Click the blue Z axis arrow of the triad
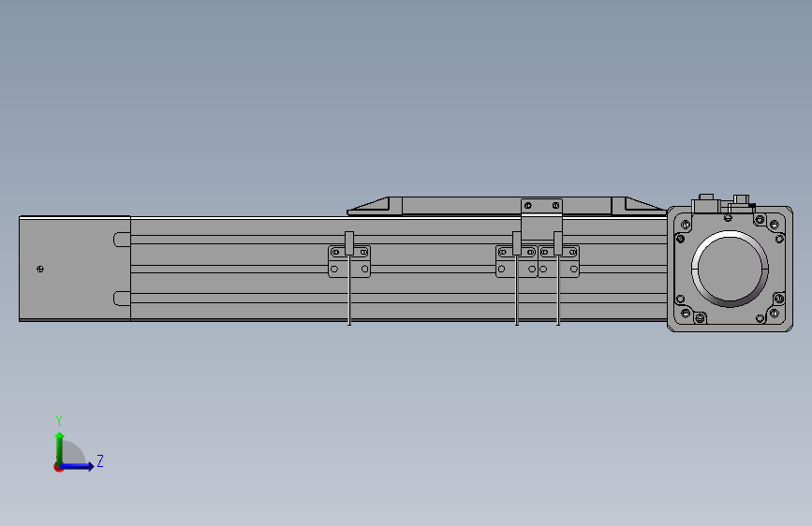This screenshot has width=812, height=526. (x=78, y=466)
